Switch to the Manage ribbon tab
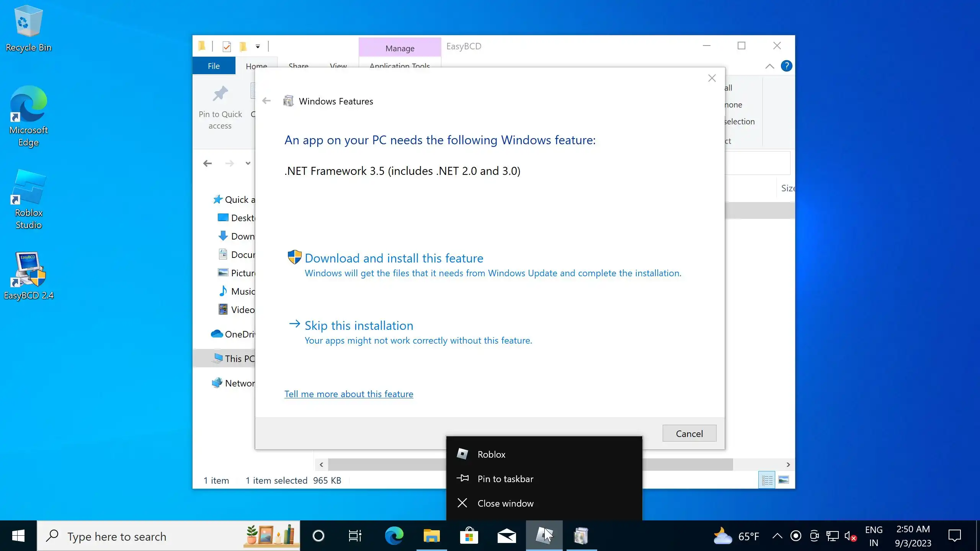 tap(400, 48)
